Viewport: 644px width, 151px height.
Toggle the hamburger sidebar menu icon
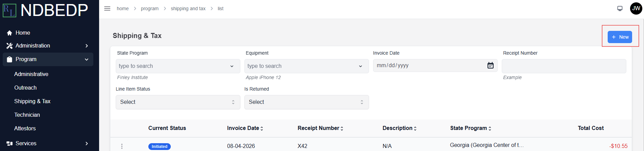click(107, 8)
